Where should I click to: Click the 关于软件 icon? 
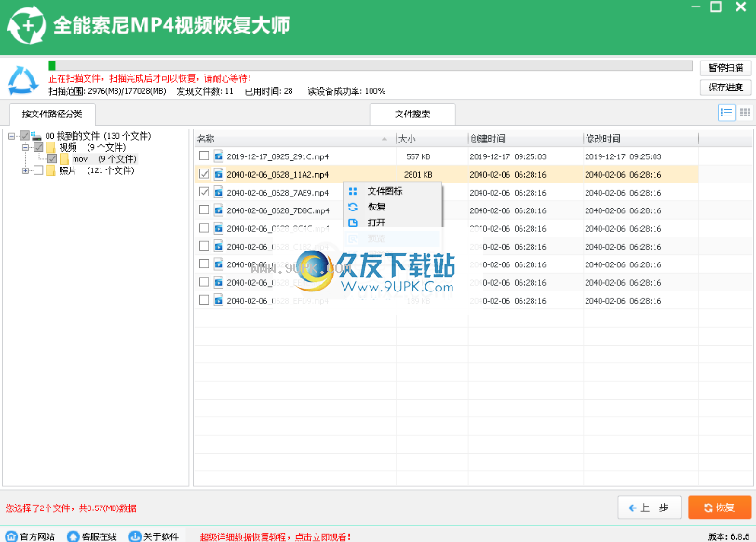click(134, 536)
